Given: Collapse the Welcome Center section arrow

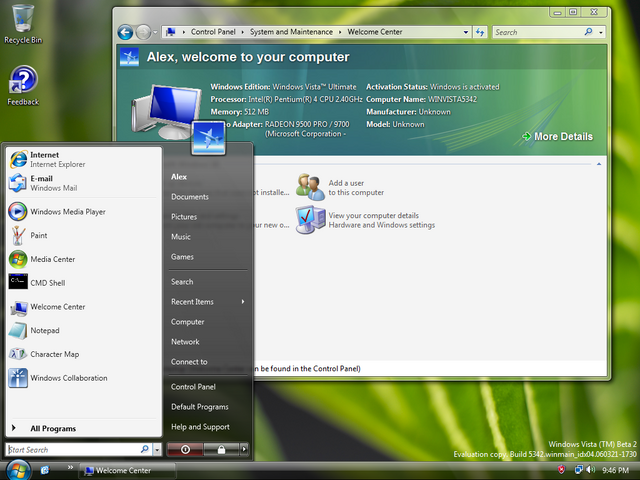Looking at the screenshot, I should click(x=599, y=164).
